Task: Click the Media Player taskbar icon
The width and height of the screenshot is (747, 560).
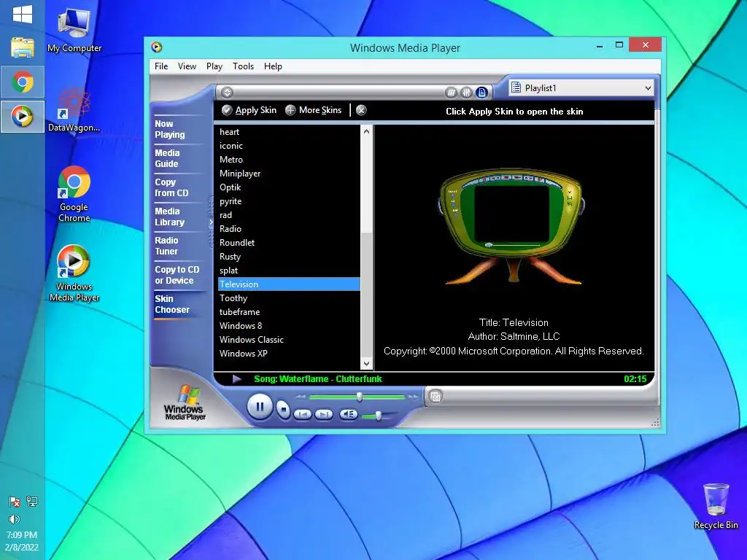Action: pos(23,116)
